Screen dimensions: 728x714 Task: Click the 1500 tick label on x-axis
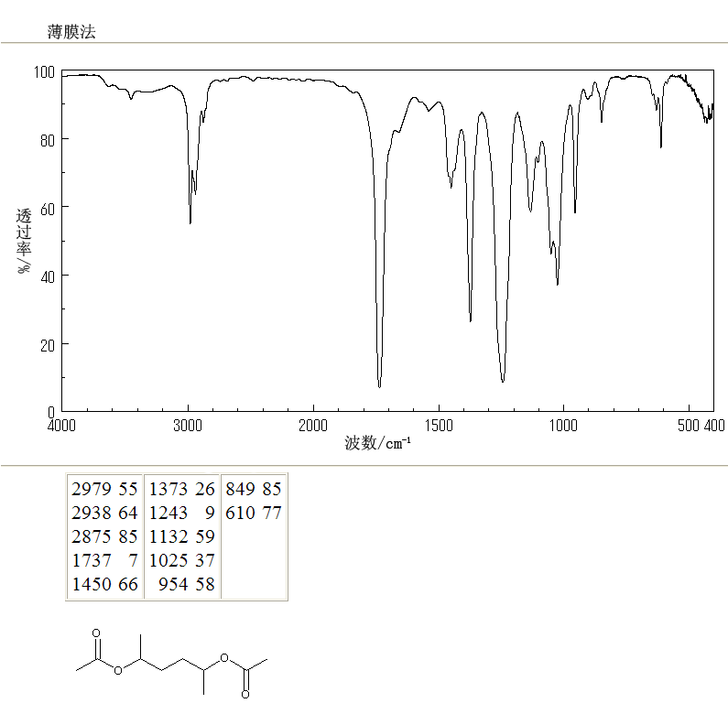click(x=439, y=427)
